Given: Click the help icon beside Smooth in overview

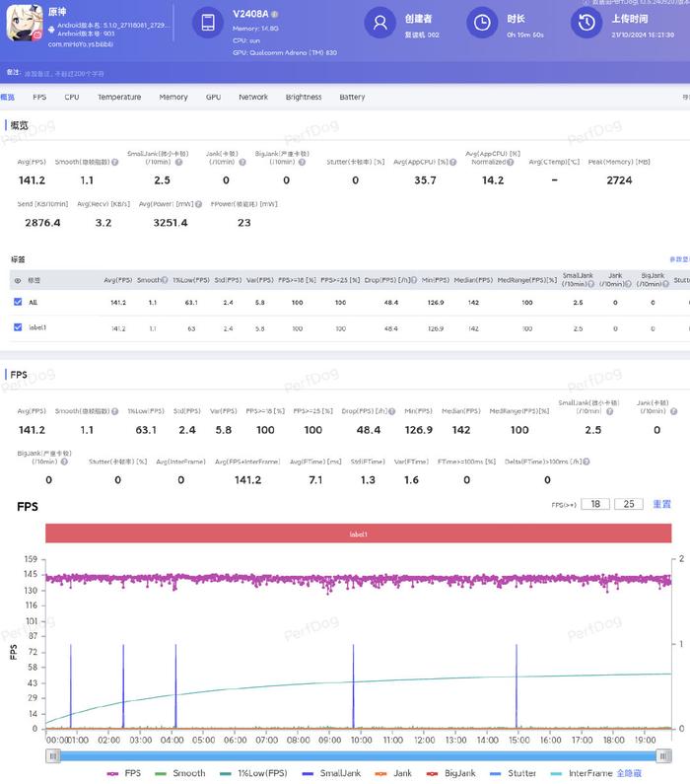Looking at the screenshot, I should 115,162.
